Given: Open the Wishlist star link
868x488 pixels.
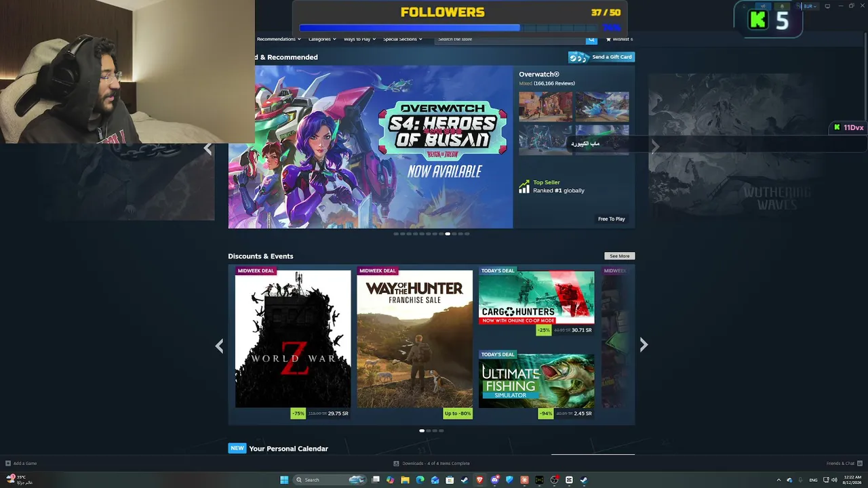Looking at the screenshot, I should coord(619,39).
